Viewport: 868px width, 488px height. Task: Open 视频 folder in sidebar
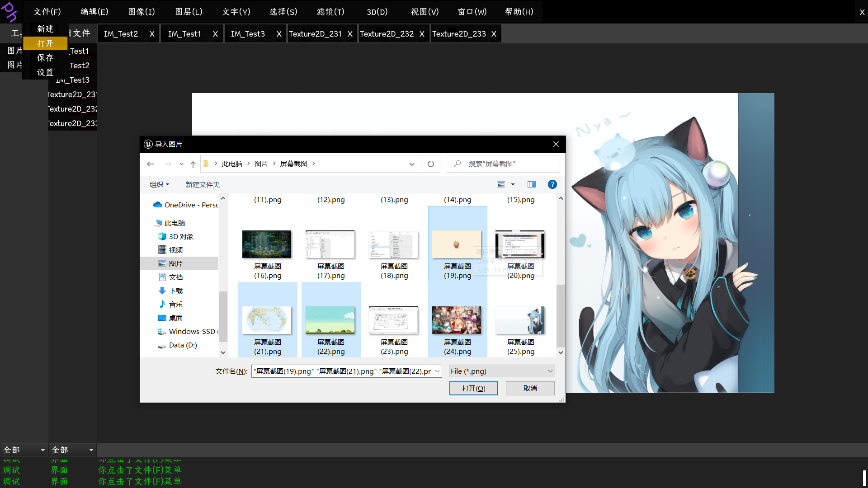coord(170,250)
